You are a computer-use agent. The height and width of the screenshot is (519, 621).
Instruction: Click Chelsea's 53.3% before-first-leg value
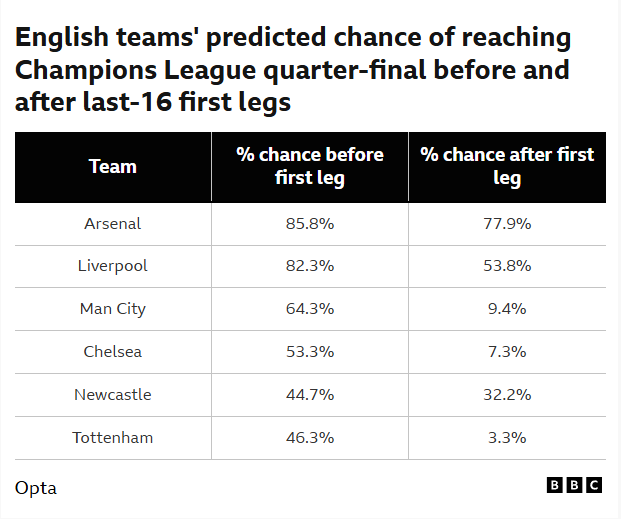pyautogui.click(x=310, y=351)
